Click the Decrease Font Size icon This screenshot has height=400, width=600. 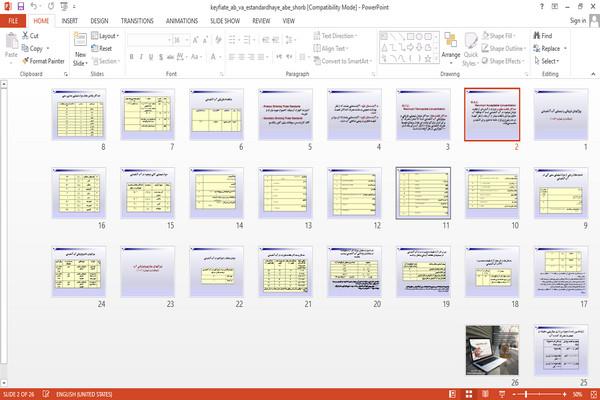click(x=205, y=40)
